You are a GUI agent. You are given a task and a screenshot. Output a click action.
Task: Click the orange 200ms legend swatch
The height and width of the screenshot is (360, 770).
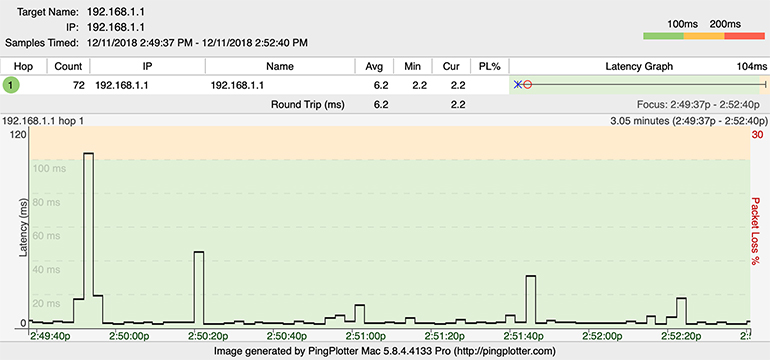(704, 36)
